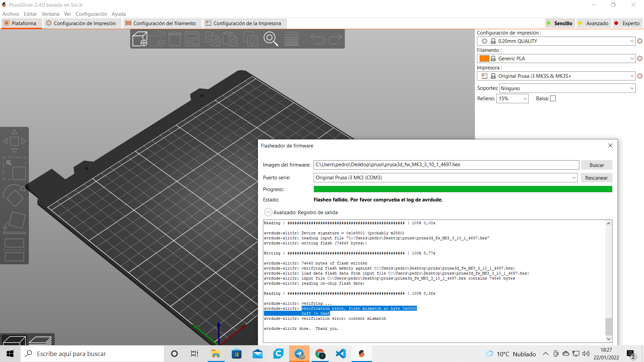The width and height of the screenshot is (644, 362).
Task: Click the Paste clipboard icon
Action: [x=230, y=39]
